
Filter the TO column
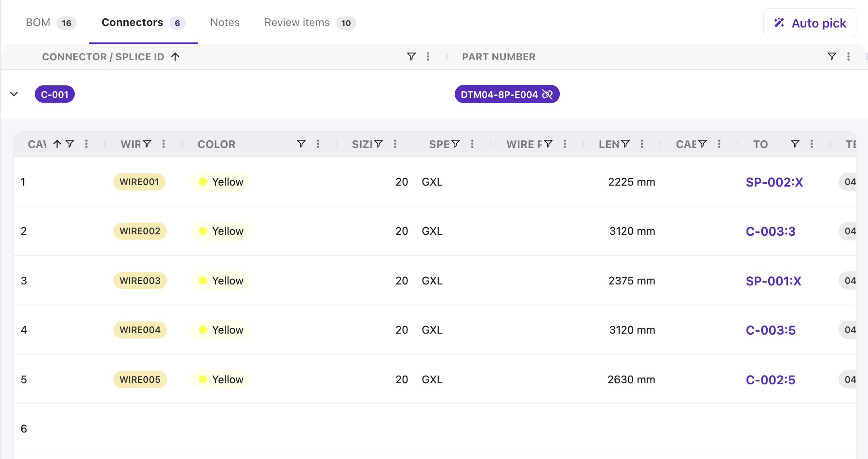tap(795, 144)
